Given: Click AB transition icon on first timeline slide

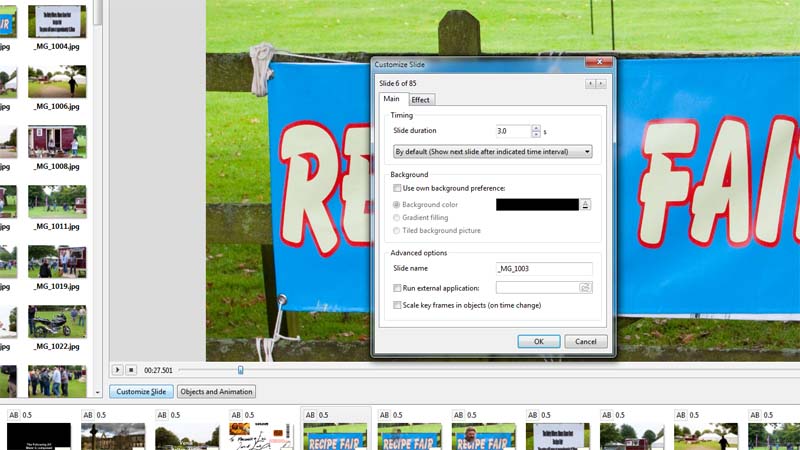Looking at the screenshot, I should point(14,415).
